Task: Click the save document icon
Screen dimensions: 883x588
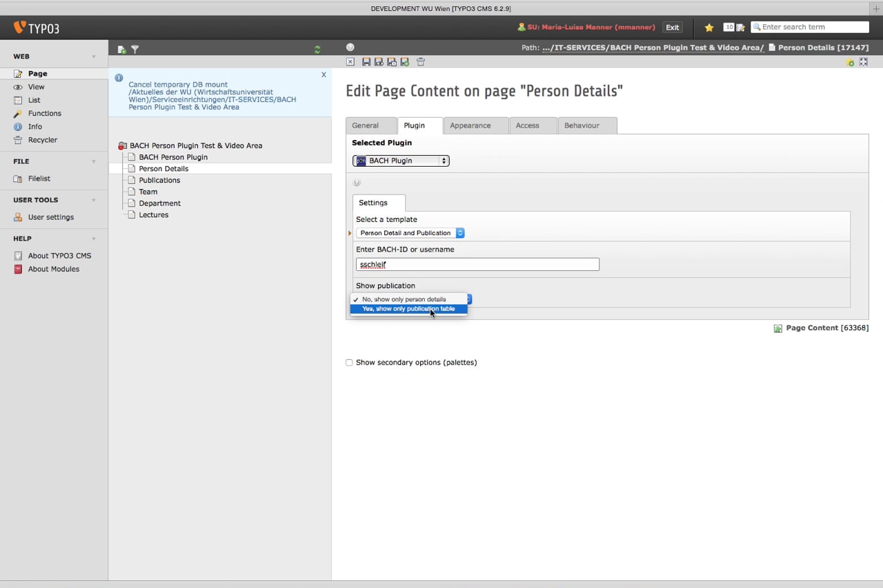Action: pos(366,62)
